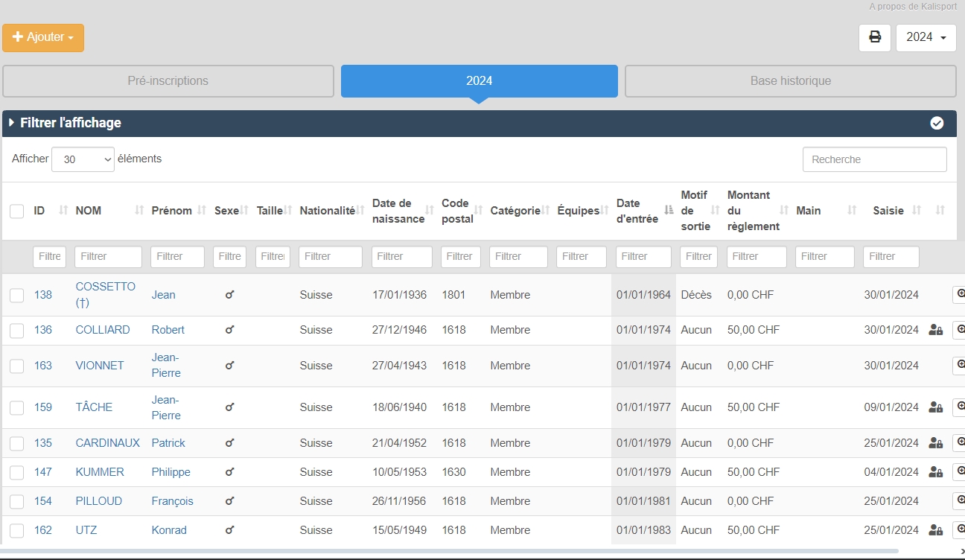Viewport: 965px width, 560px height.
Task: Open member link CARDINAUX
Action: [107, 443]
